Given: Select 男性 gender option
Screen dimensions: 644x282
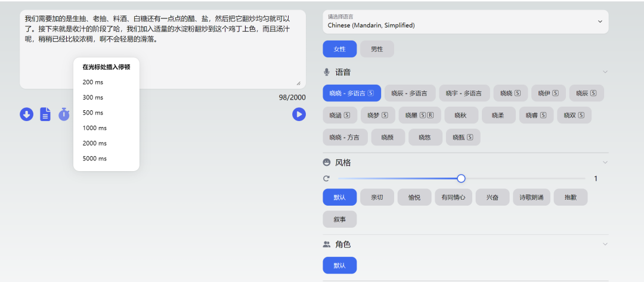Looking at the screenshot, I should coord(377,49).
